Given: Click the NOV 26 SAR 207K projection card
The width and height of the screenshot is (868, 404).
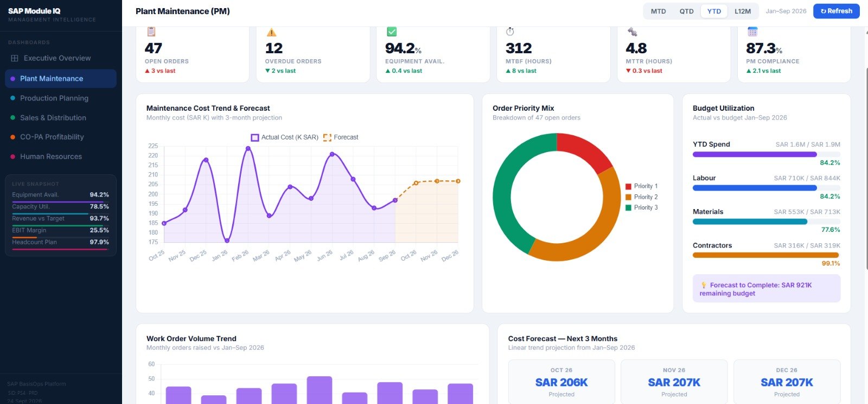Looking at the screenshot, I should [674, 382].
